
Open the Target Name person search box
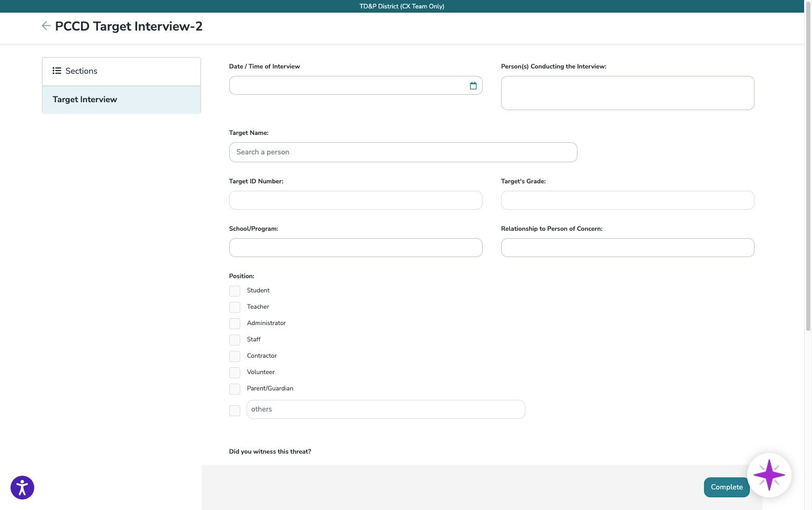pos(403,152)
